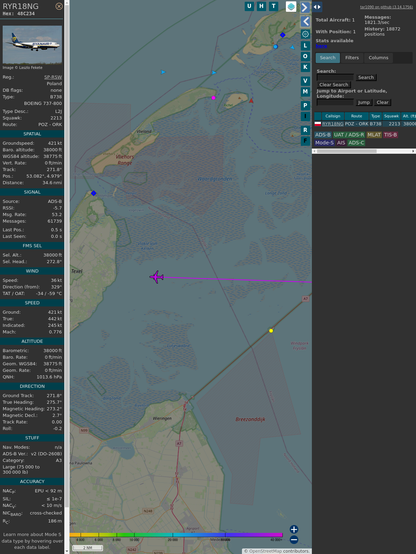
Task: Toggle the V map button
Action: (x=305, y=81)
